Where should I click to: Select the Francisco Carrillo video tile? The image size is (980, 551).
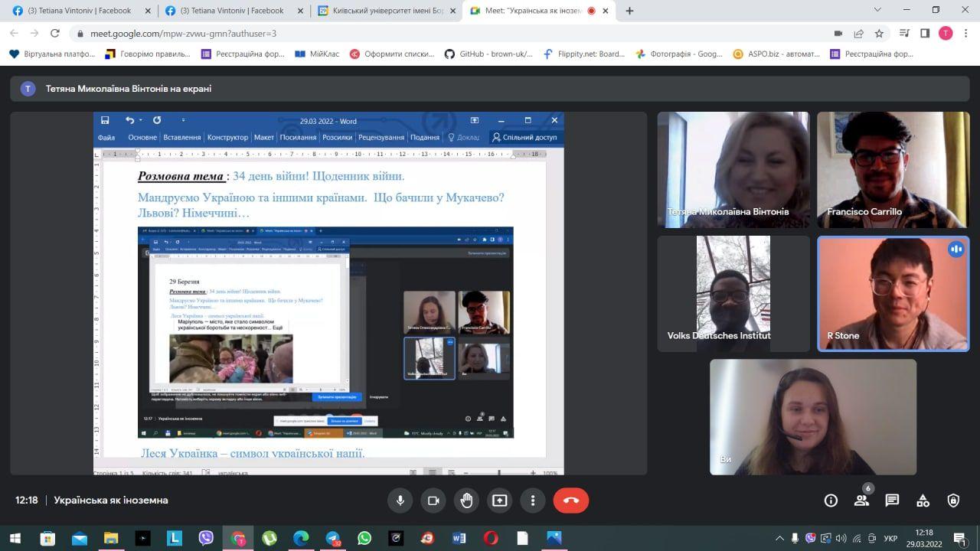(893, 170)
